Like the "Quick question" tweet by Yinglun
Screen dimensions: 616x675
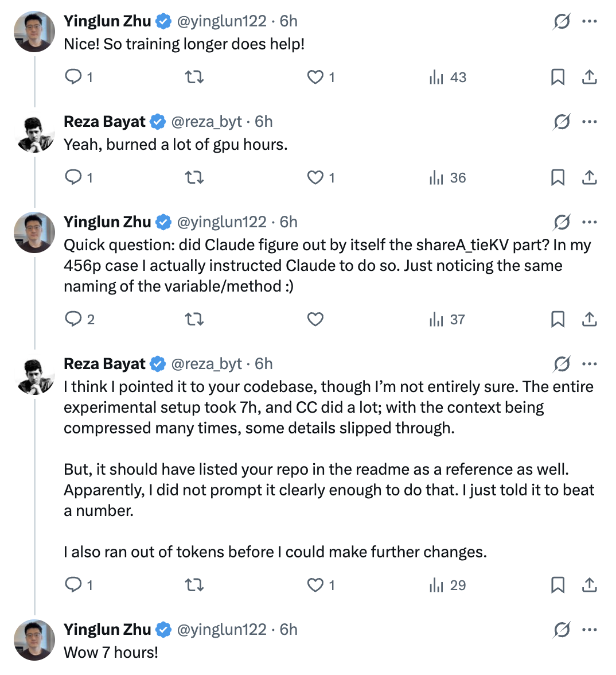pos(315,319)
